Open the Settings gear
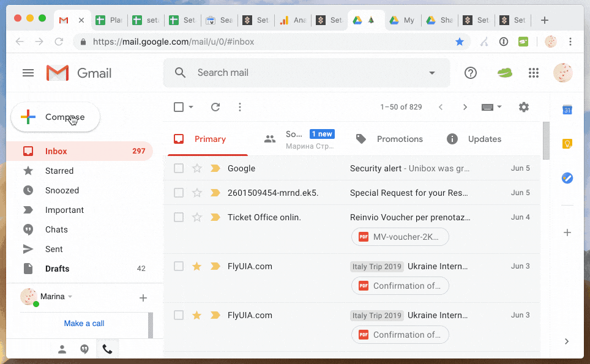Image resolution: width=590 pixels, height=364 pixels. coord(524,107)
